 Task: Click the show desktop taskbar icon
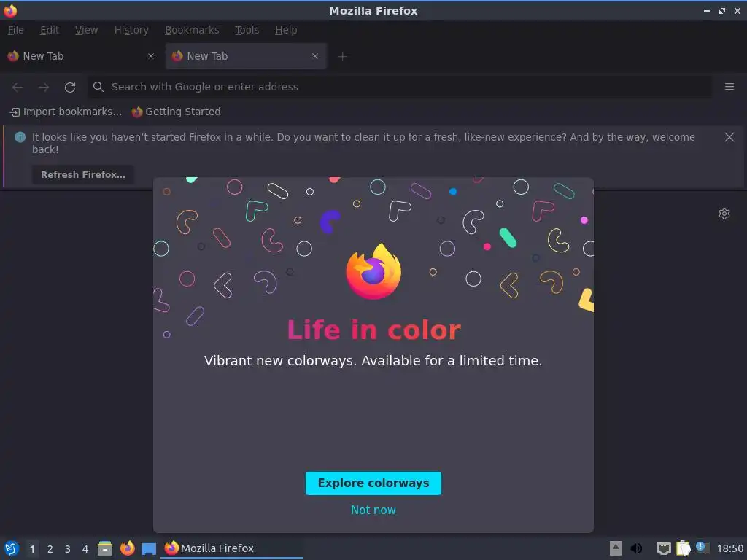coord(149,549)
